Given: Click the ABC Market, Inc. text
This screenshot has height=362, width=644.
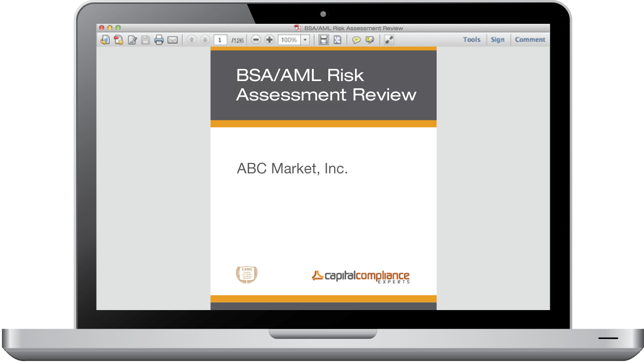Looking at the screenshot, I should [x=292, y=169].
